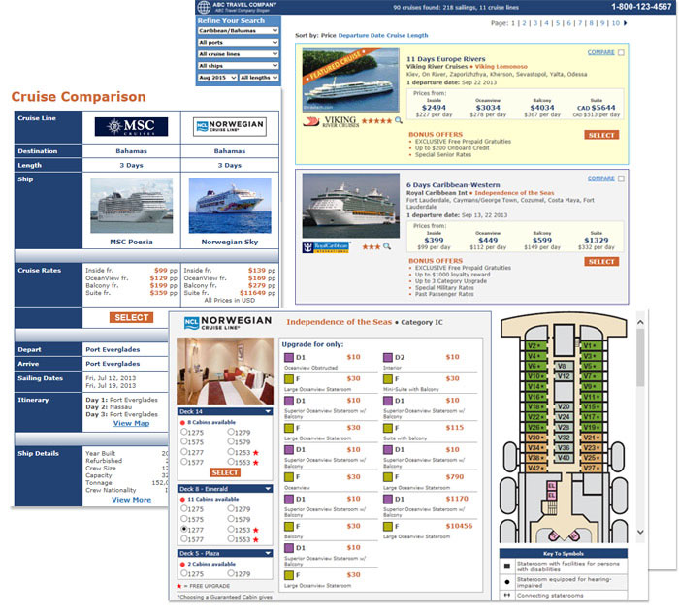Viewport: 679px width, 616px height.
Task: Open the All cruise lines dropdown
Action: pyautogui.click(x=238, y=54)
